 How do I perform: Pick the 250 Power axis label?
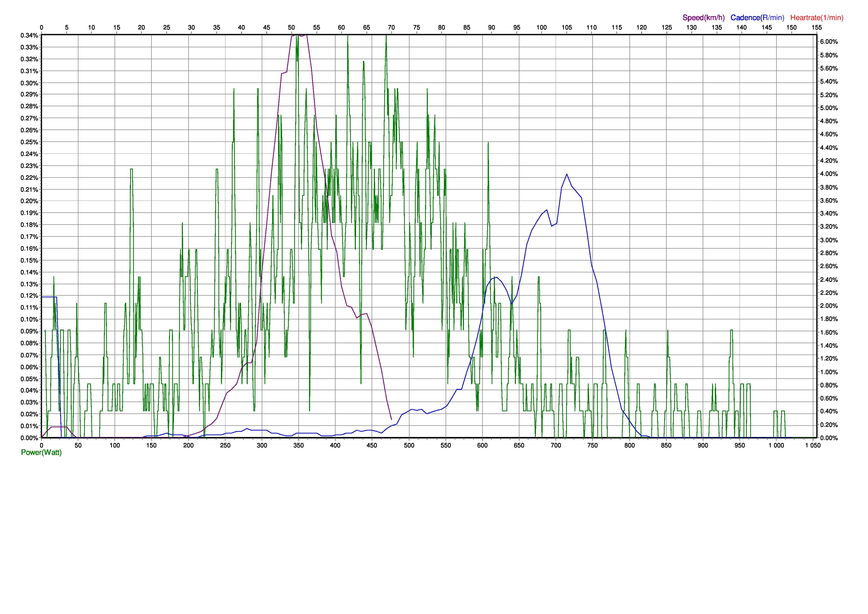tap(225, 445)
